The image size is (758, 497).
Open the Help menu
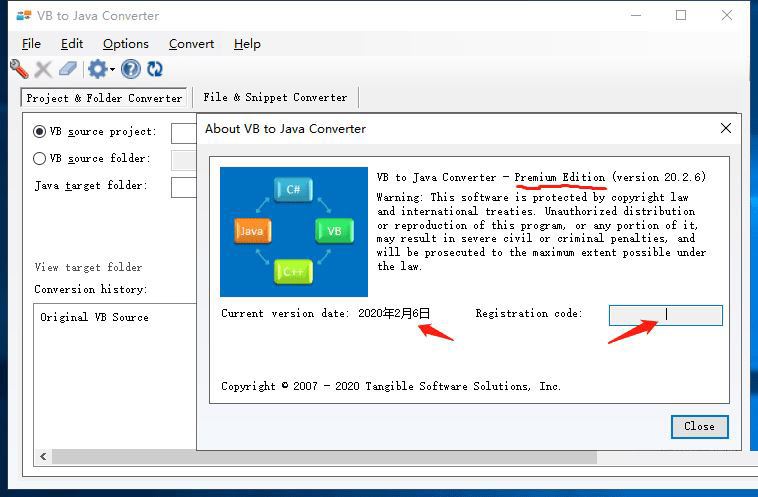coord(247,44)
